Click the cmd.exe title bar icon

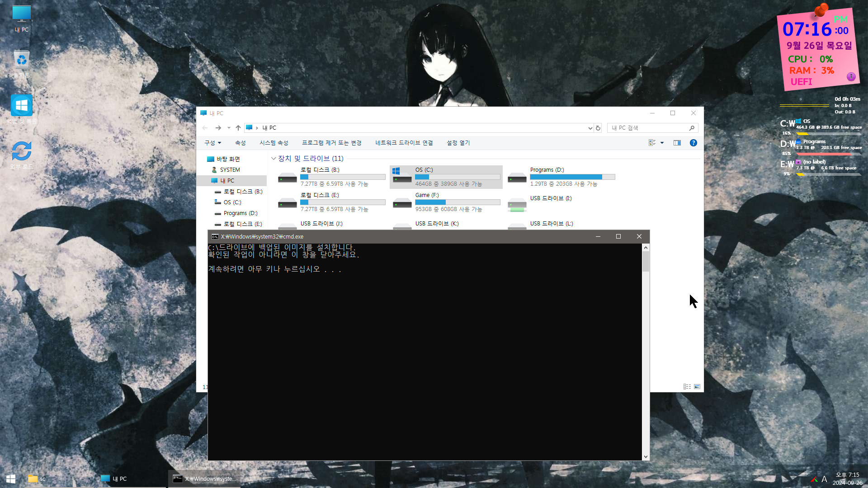(x=215, y=237)
